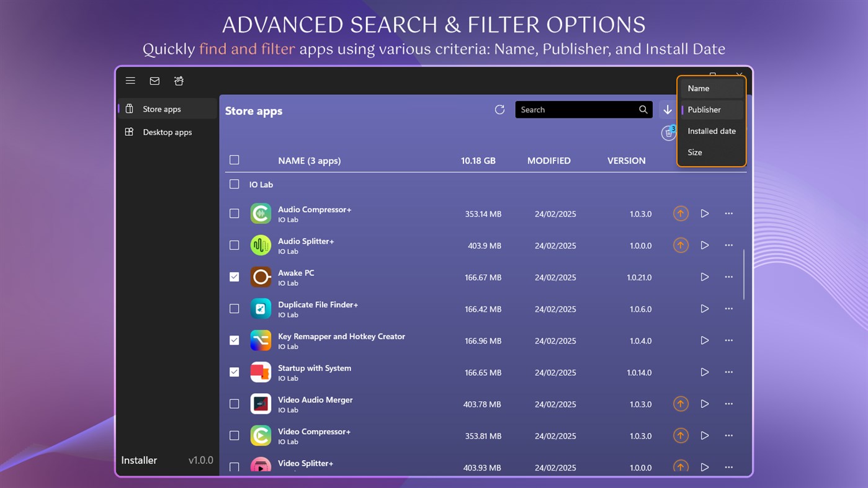Click the MODIFIED column header
This screenshot has height=488, width=868.
tap(549, 161)
